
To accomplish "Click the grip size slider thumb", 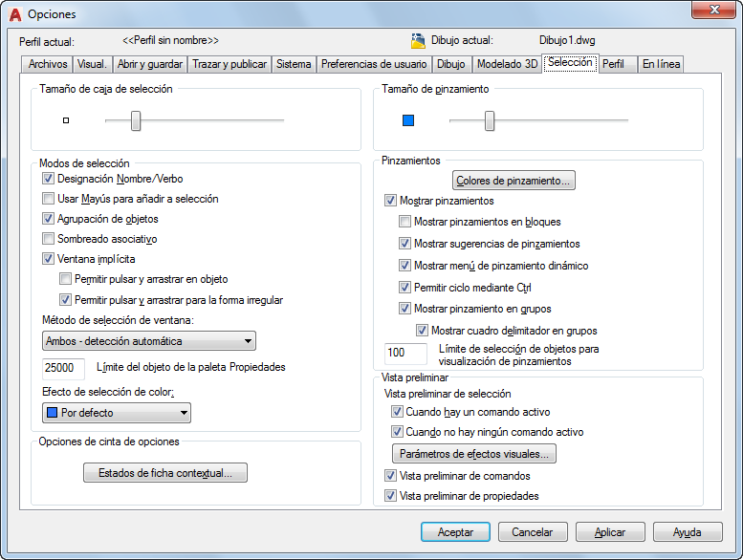I will [490, 120].
